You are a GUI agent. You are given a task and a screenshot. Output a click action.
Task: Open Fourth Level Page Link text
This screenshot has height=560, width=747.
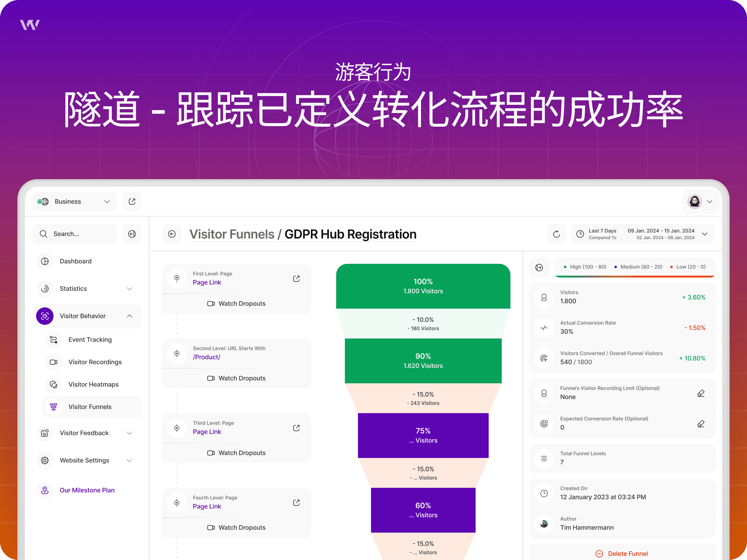click(207, 506)
